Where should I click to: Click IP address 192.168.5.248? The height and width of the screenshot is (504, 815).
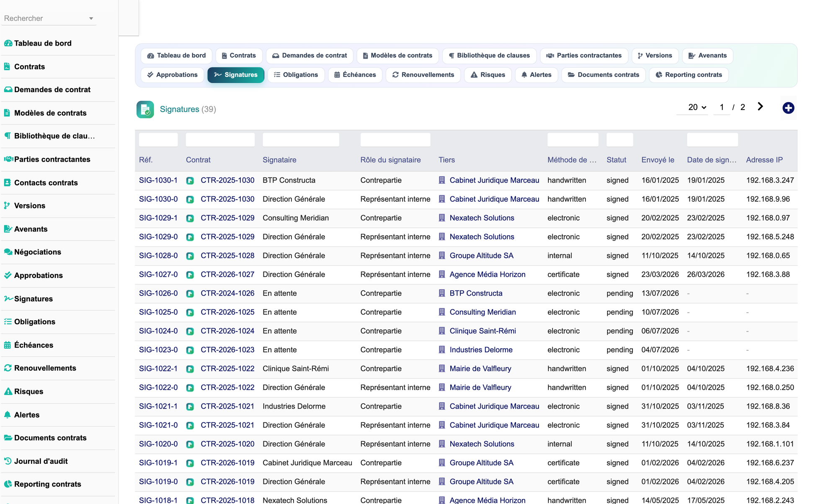pyautogui.click(x=770, y=237)
